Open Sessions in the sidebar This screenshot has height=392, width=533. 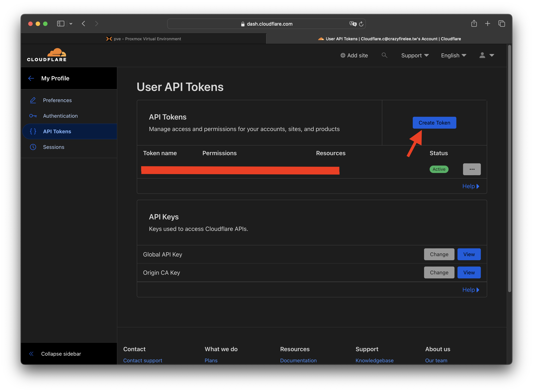click(x=54, y=147)
